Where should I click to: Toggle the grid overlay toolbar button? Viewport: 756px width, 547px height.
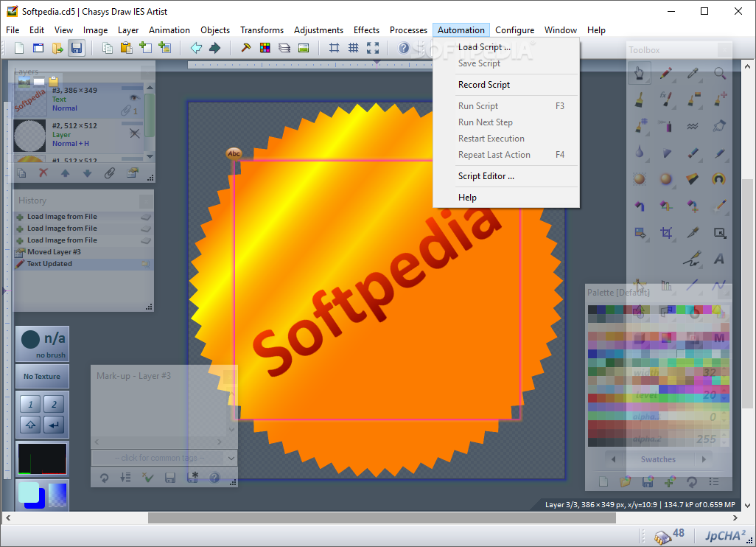[x=354, y=48]
